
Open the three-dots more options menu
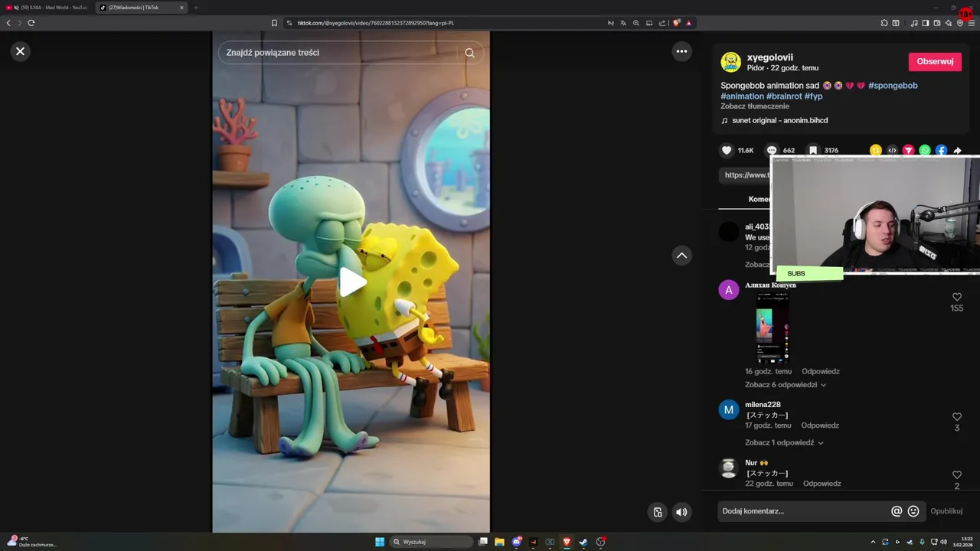(x=681, y=51)
